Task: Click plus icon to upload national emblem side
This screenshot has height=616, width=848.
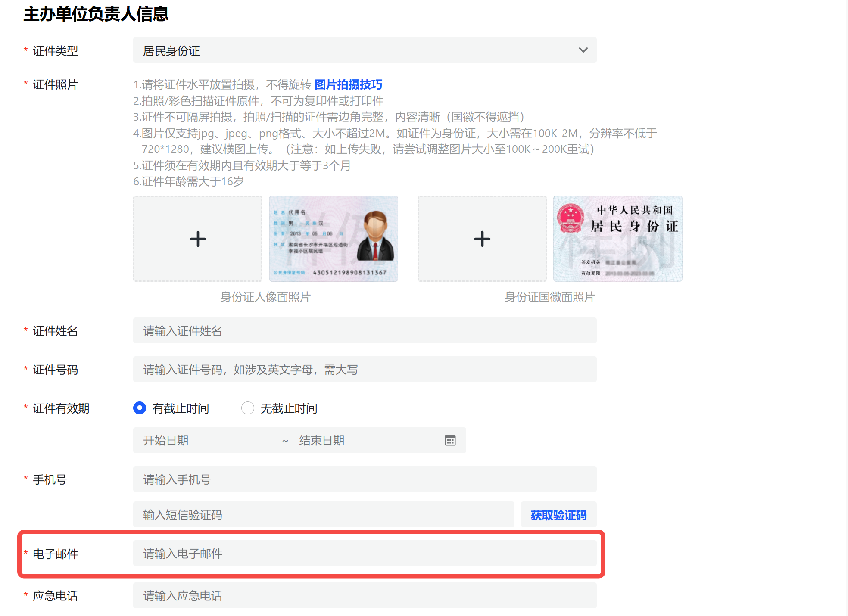Action: click(x=482, y=239)
